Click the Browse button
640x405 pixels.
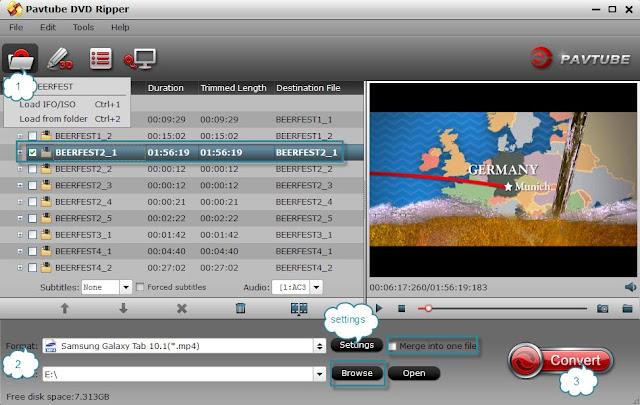357,373
